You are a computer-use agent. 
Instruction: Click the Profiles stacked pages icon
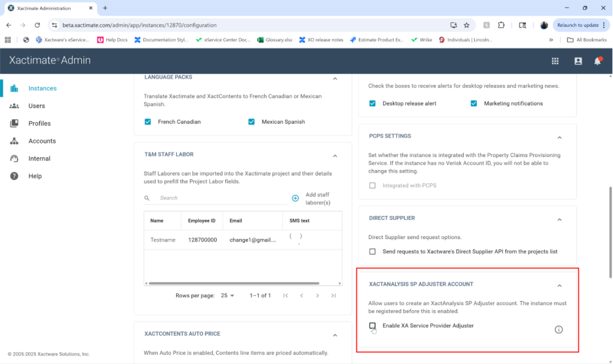tap(14, 124)
